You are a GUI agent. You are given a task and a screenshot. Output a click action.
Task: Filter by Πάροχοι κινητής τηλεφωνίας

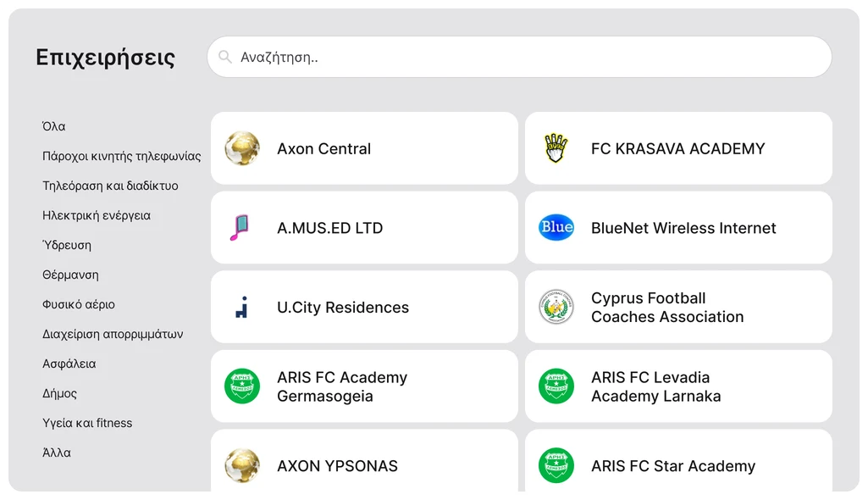click(122, 156)
